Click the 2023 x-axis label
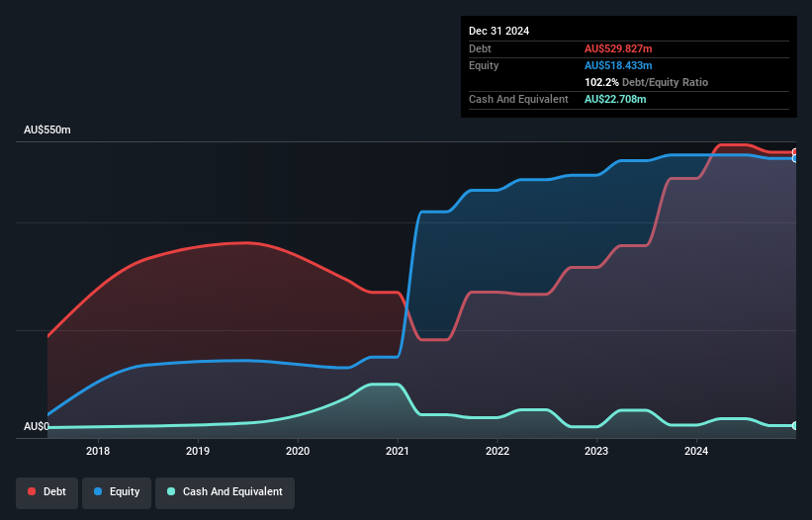The image size is (812, 520). pyautogui.click(x=596, y=451)
